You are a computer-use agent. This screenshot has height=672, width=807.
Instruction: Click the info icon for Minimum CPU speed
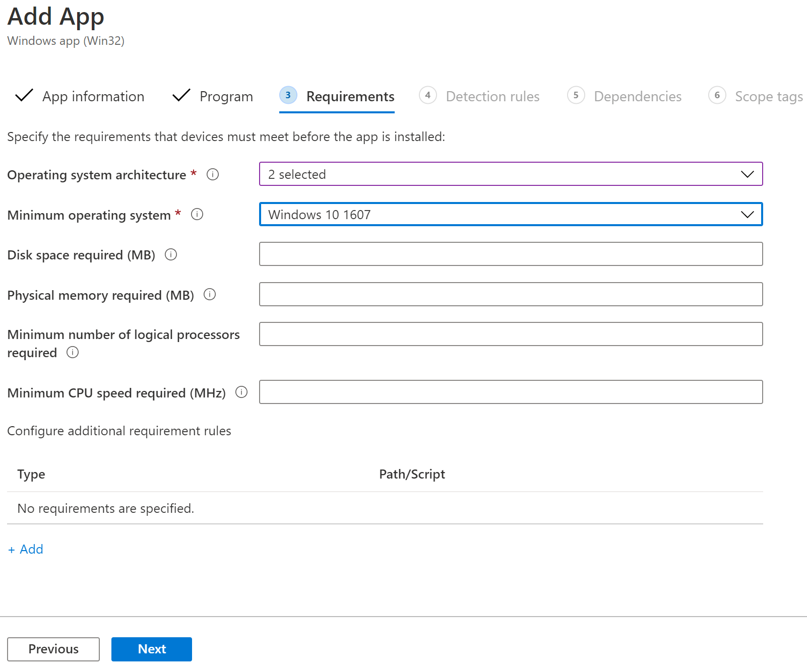(x=242, y=392)
